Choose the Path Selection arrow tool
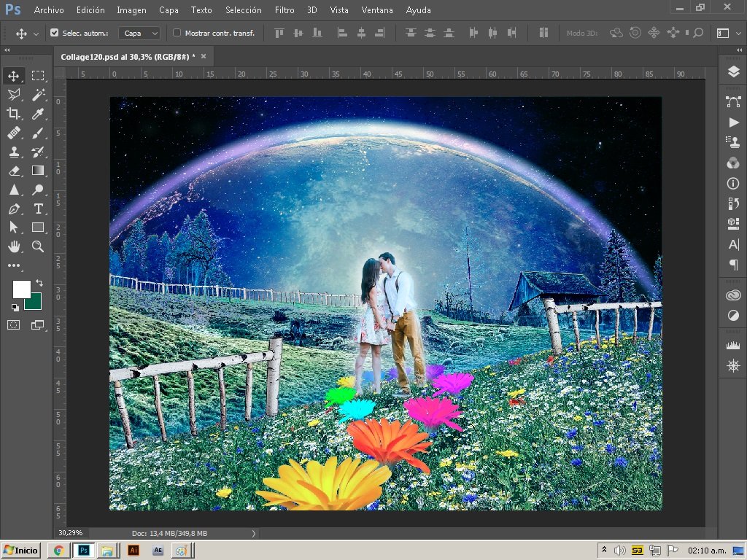The width and height of the screenshot is (747, 560). click(13, 227)
